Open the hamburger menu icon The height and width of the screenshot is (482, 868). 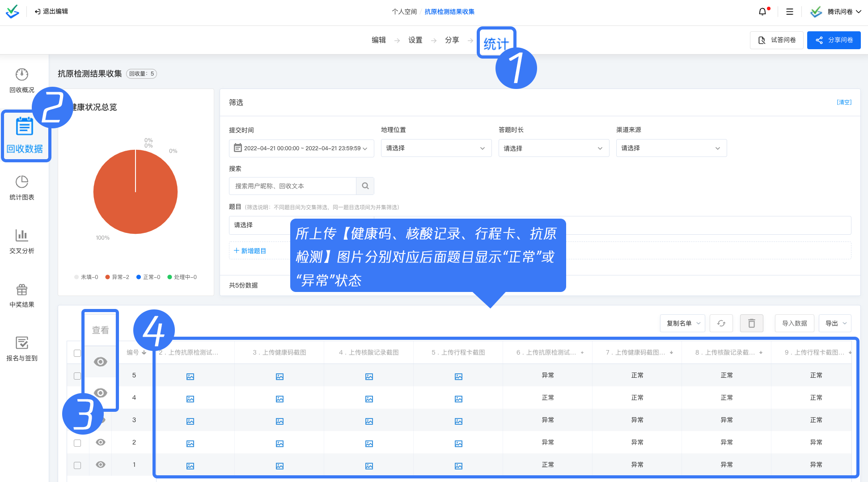(790, 12)
